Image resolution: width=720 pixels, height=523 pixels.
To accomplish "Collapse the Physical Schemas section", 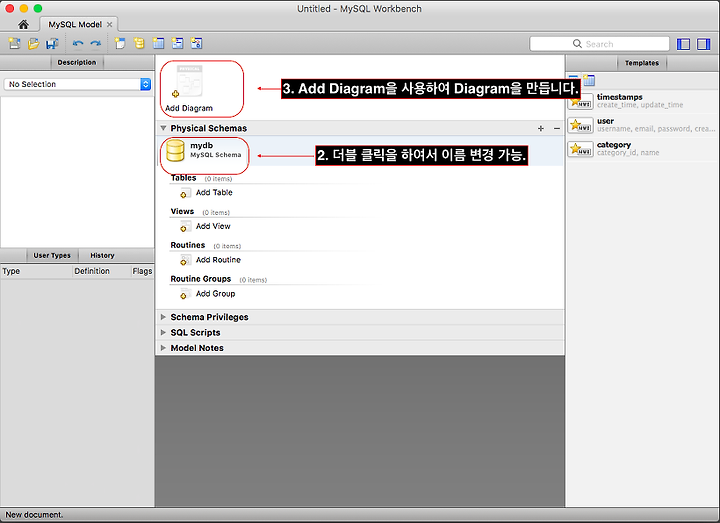I will coord(163,128).
